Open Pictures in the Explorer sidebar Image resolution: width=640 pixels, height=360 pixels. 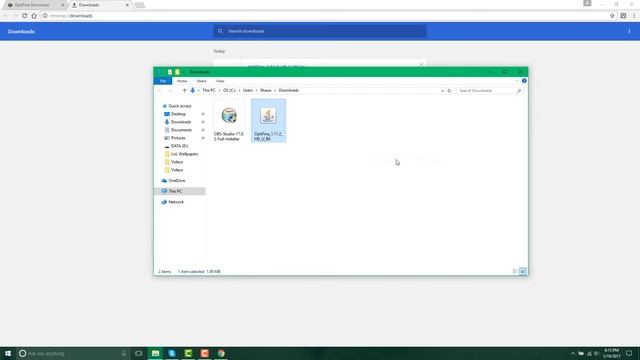178,138
